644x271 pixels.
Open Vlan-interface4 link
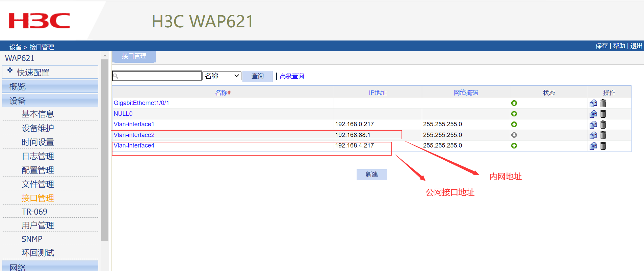click(134, 145)
